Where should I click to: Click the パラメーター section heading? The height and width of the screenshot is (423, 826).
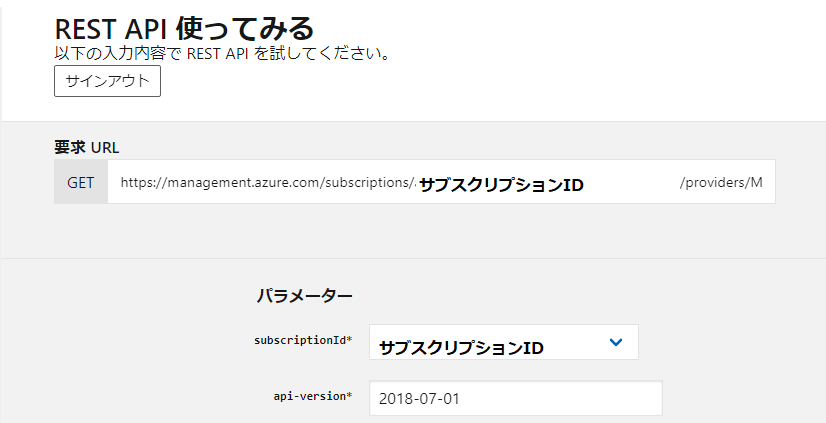(x=304, y=296)
